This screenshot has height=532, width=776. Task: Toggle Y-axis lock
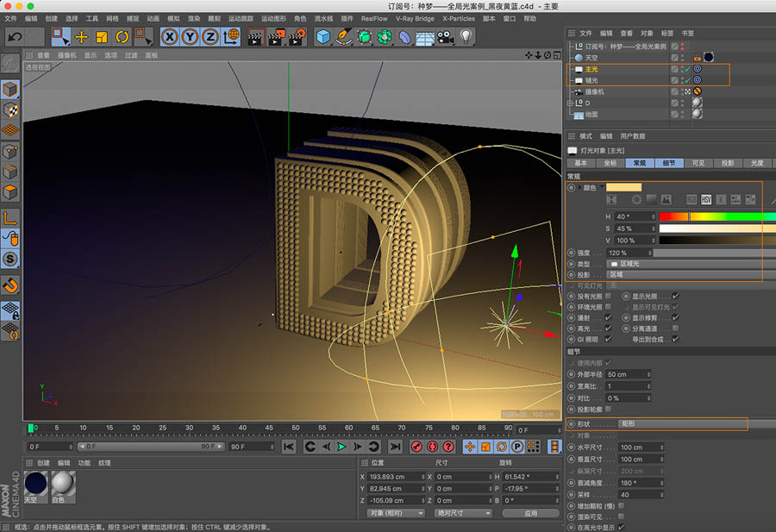[x=190, y=36]
